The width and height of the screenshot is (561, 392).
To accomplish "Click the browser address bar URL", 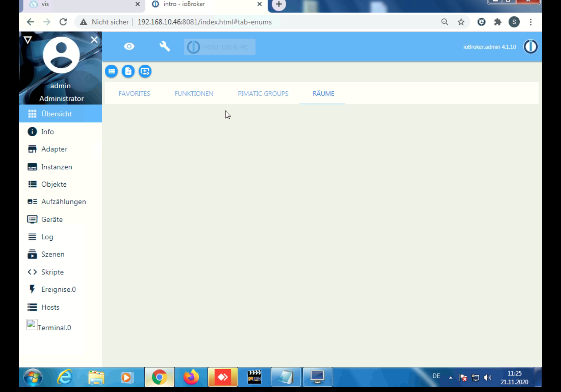I will click(x=205, y=22).
